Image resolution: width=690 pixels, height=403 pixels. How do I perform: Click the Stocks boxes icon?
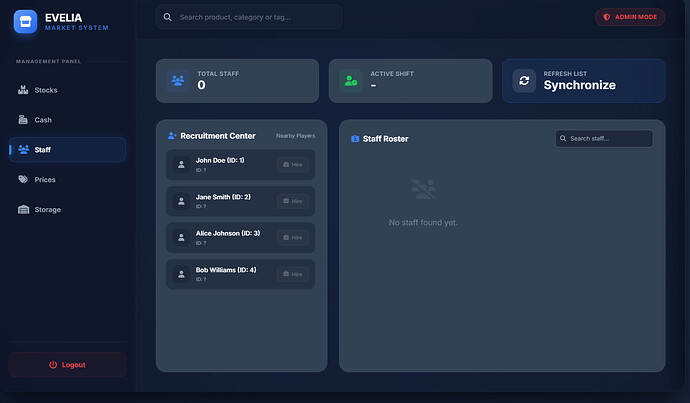(x=23, y=90)
